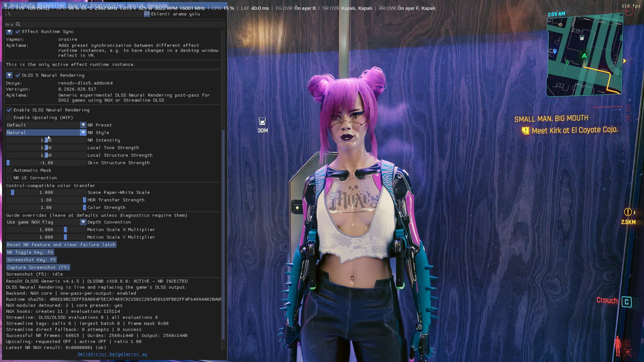Switch to the Eklentiler tab

[x=51, y=5]
